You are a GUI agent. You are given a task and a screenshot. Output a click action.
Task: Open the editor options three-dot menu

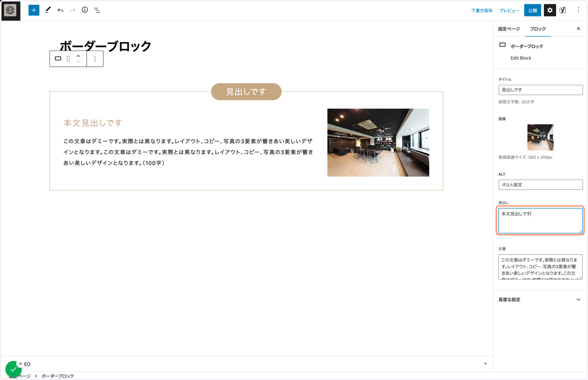pos(578,10)
